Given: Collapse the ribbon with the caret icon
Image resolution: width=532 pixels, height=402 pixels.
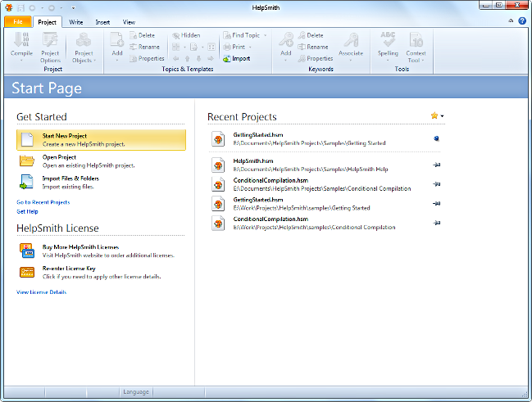Looking at the screenshot, I should 511,21.
